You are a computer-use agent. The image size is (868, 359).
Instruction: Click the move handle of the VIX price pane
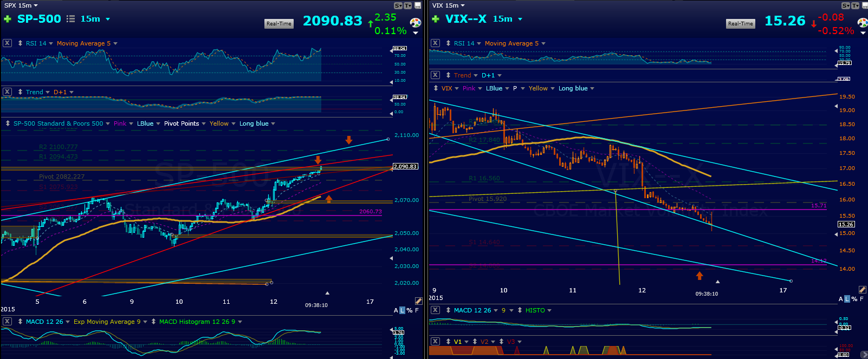point(436,88)
